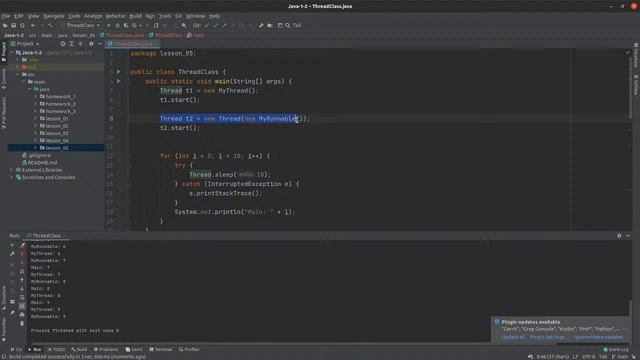Open the Terminal tool window tab

(161, 349)
